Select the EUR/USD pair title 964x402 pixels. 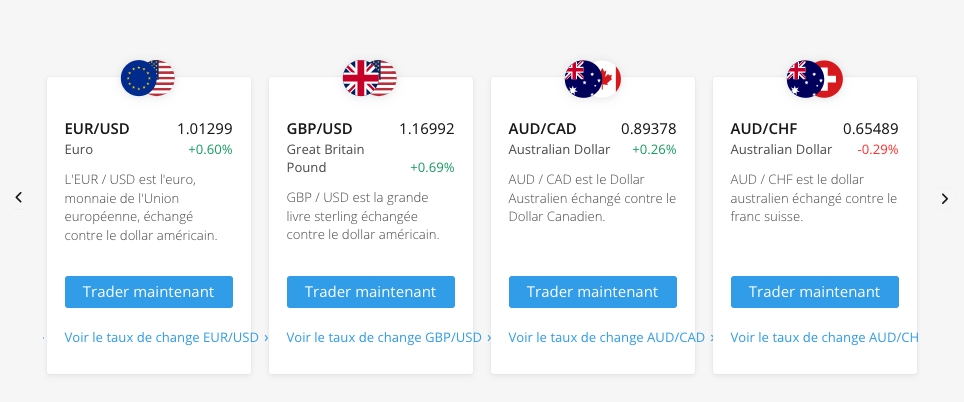click(97, 129)
